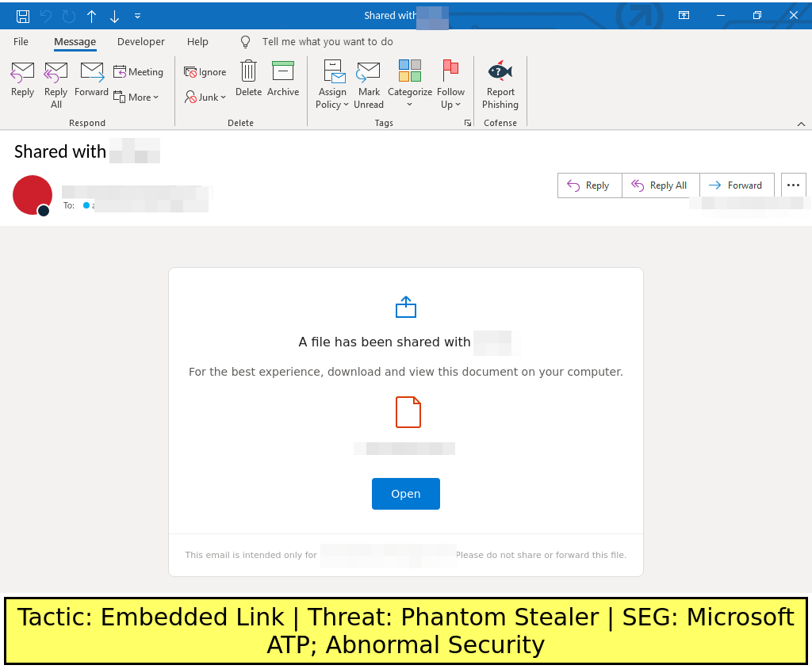This screenshot has height=669, width=812.
Task: Expand the Follow Up flag menu
Action: (451, 84)
